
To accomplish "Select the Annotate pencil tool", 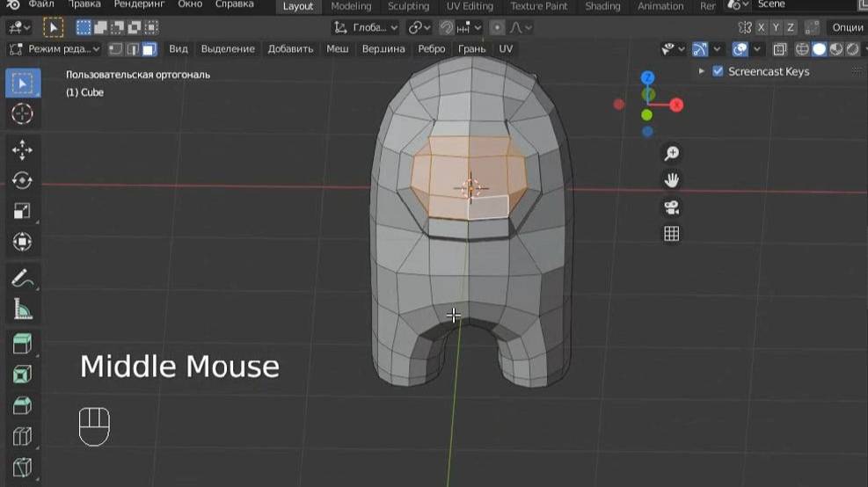I will coord(23,279).
